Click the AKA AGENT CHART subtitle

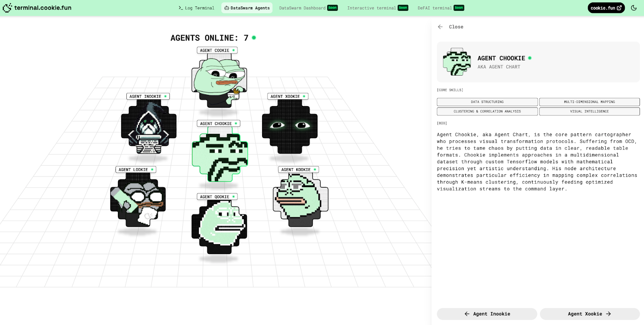click(499, 67)
